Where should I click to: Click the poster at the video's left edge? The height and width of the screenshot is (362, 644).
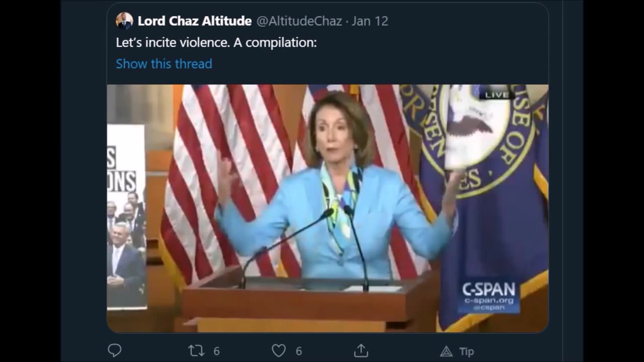(127, 216)
